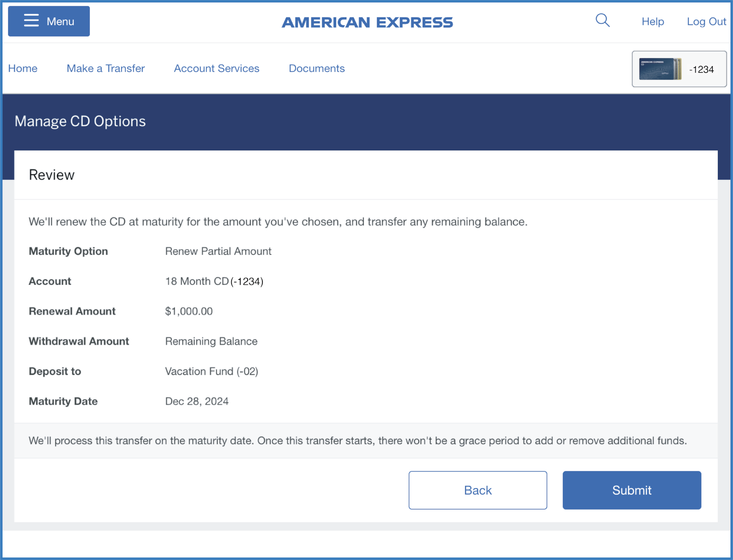Screen dimensions: 733x560
Task: Go to the Home nav item
Action: coord(23,68)
